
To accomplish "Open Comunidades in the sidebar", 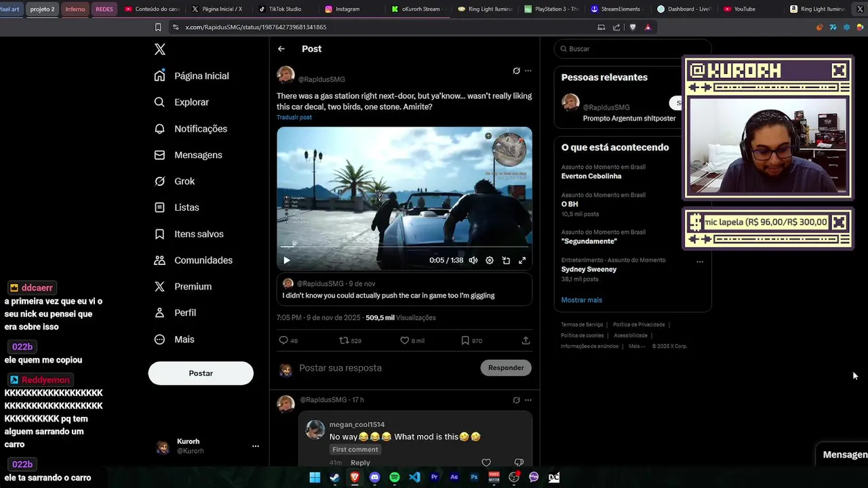I will coord(194,260).
